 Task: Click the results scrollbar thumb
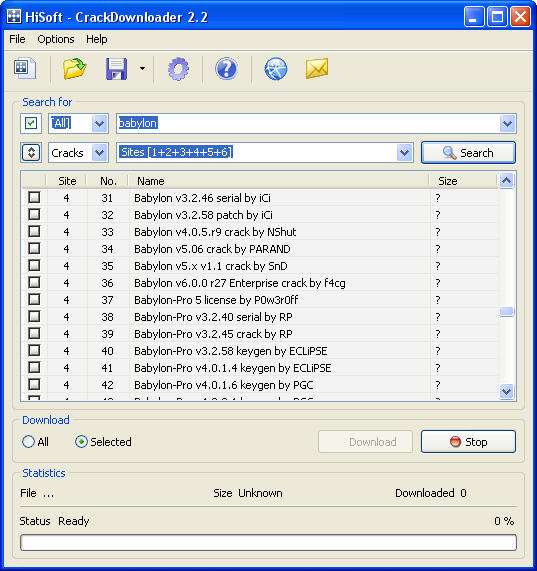point(507,312)
